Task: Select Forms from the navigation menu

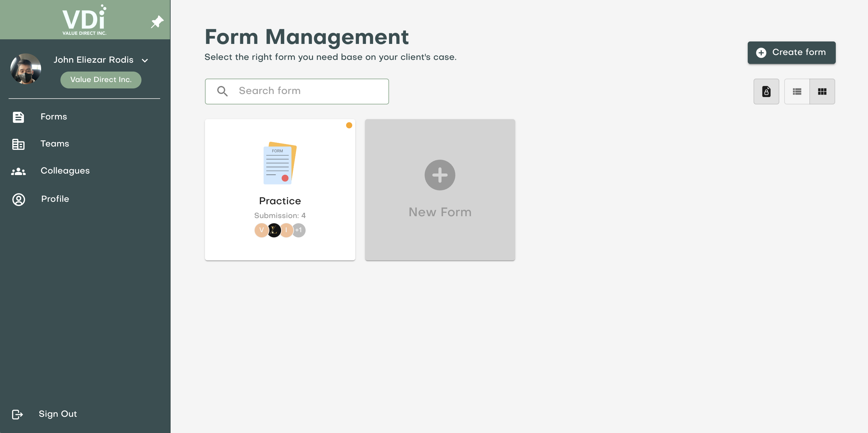Action: tap(54, 116)
